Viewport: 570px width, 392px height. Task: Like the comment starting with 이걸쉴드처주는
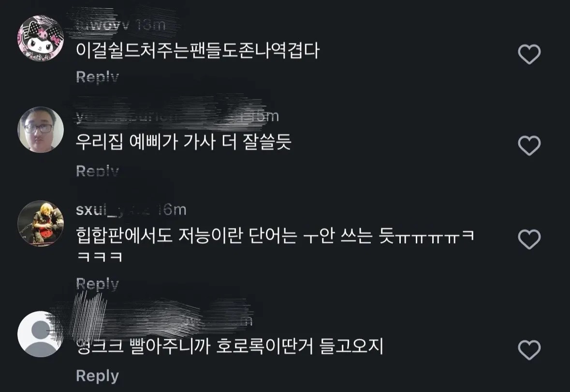point(529,55)
